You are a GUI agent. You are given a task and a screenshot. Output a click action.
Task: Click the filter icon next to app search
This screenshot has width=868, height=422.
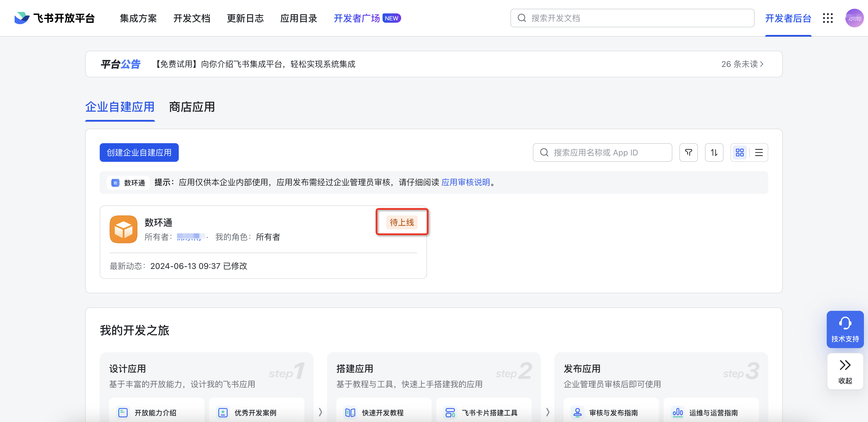click(x=688, y=153)
